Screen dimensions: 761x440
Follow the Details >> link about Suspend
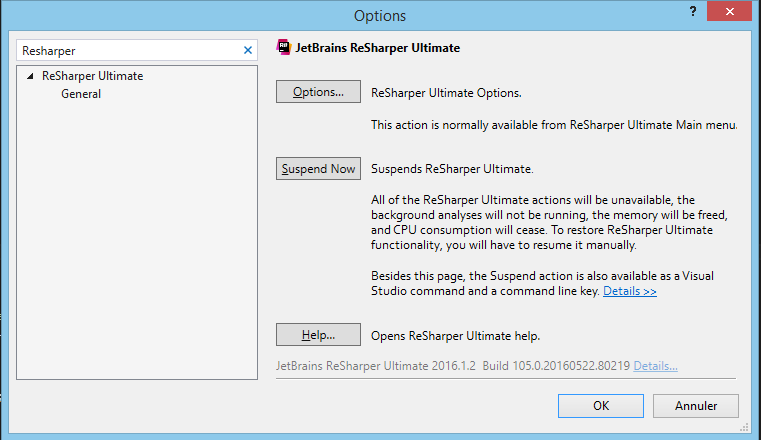629,291
